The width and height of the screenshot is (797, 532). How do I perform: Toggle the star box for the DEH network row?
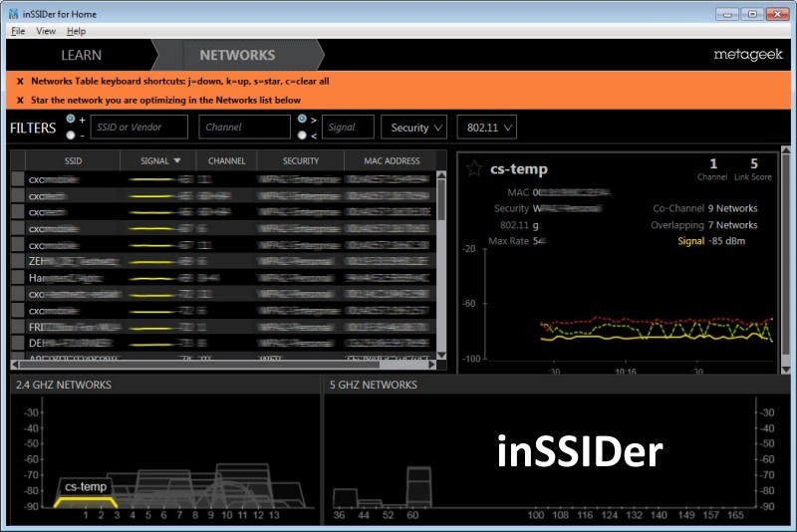(18, 343)
